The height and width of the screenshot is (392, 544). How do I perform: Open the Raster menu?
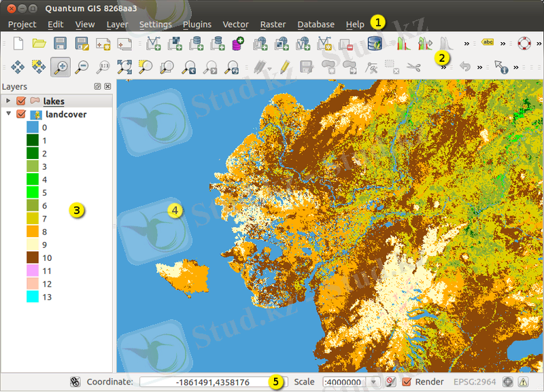point(273,24)
